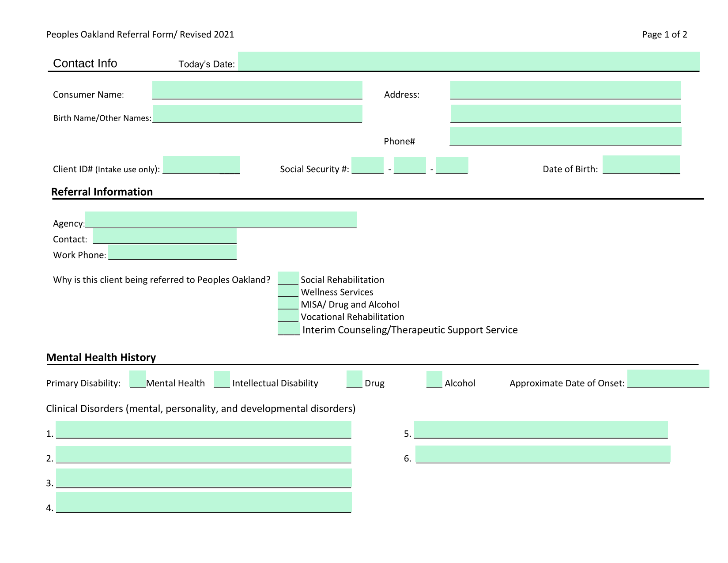Click the Phone# input field
The height and width of the screenshot is (563, 728).
point(566,136)
